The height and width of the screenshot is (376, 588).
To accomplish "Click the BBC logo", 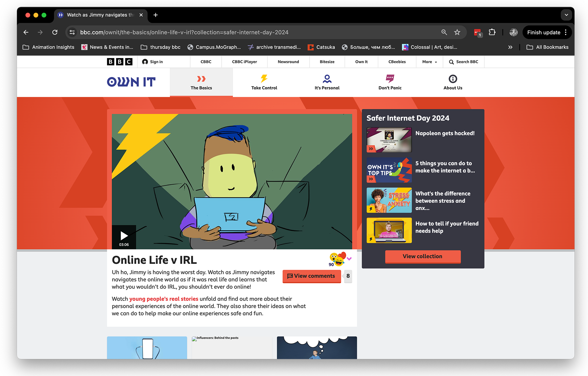I will coord(120,62).
